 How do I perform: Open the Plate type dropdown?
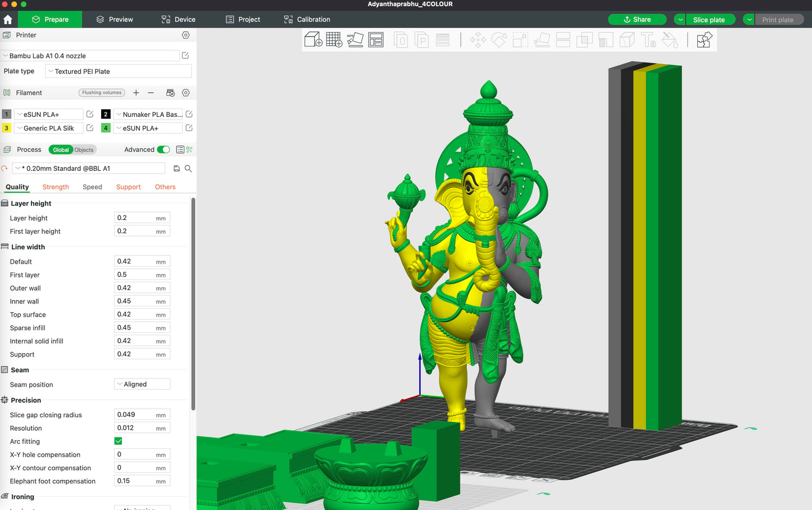[119, 71]
